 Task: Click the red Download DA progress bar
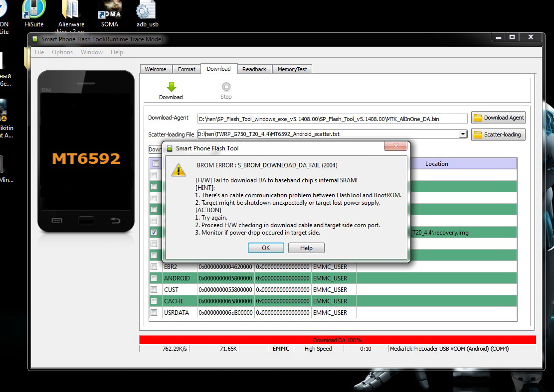click(338, 340)
